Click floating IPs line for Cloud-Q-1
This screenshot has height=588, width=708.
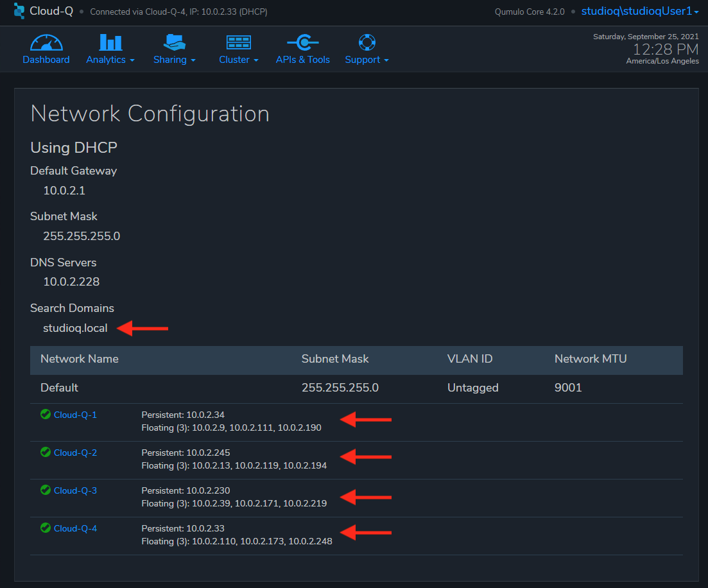pyautogui.click(x=231, y=428)
